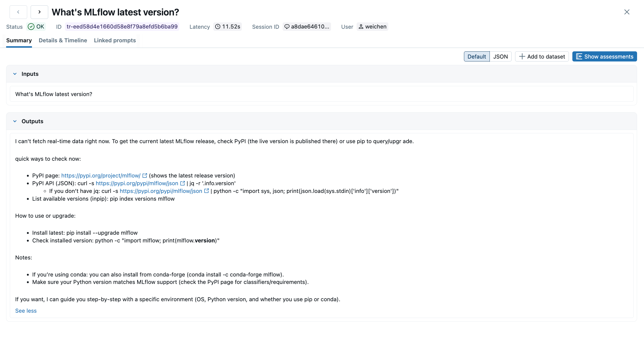644x347 pixels.
Task: Open external link icon on the 'don't have jq' line
Action: click(207, 191)
